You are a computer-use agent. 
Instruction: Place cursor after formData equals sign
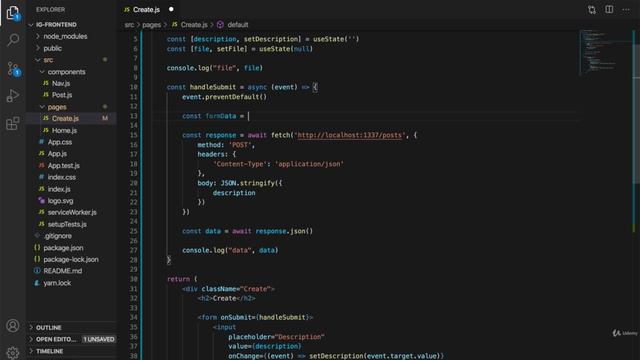click(248, 116)
